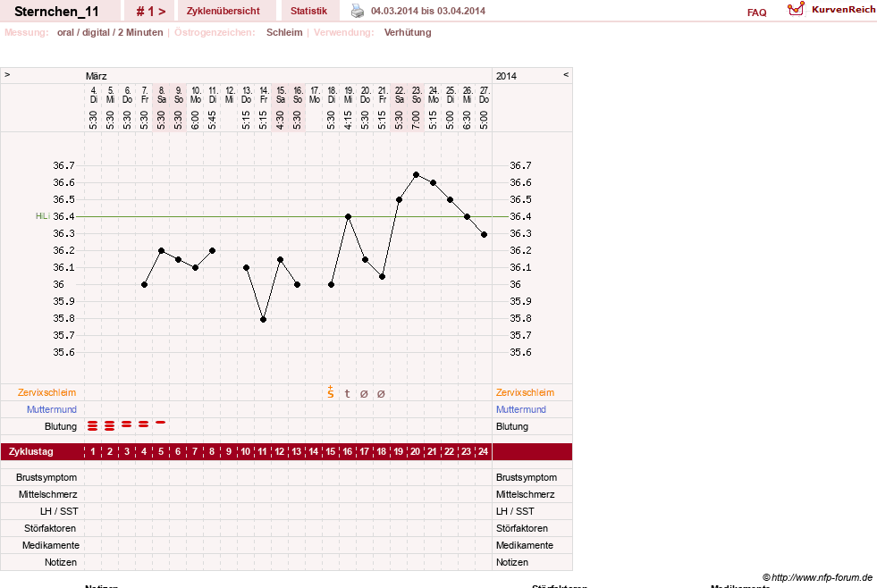Select cycle day 1 in Zyklustag row
The image size is (877, 588).
(x=93, y=451)
